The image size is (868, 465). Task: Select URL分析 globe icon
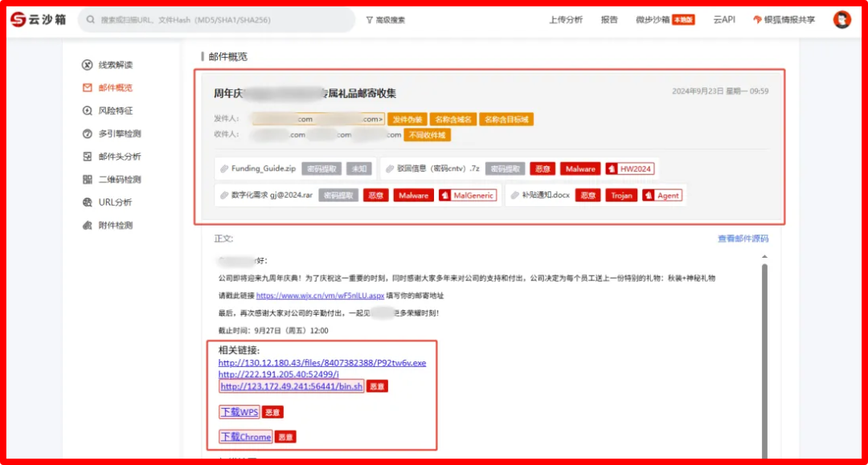[x=88, y=202]
